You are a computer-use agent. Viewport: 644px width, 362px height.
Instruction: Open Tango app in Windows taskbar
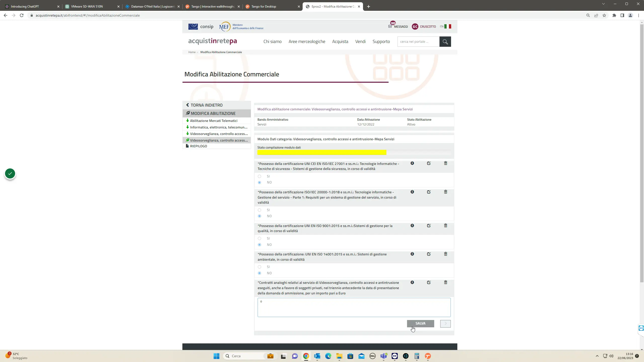[428, 356]
